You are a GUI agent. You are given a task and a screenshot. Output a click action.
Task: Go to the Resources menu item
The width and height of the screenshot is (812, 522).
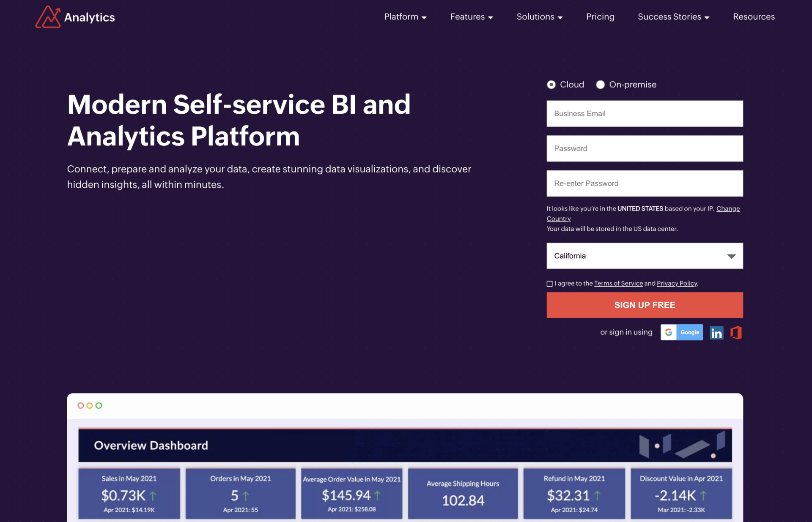[x=754, y=17]
